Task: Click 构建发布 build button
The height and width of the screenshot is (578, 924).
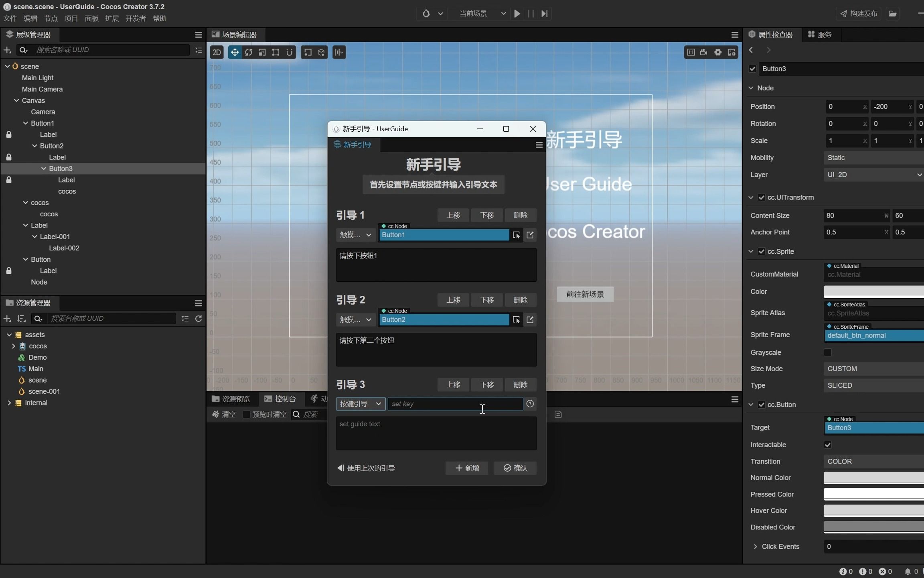Action: click(859, 14)
